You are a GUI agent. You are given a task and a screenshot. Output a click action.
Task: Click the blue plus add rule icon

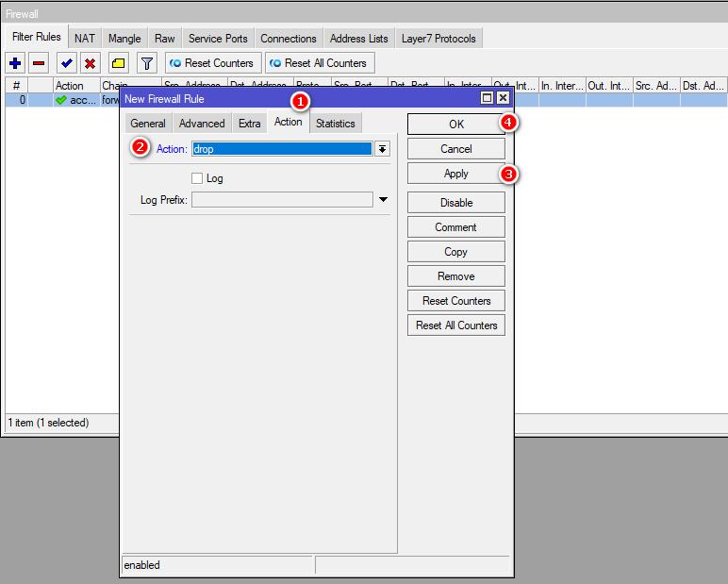click(15, 63)
